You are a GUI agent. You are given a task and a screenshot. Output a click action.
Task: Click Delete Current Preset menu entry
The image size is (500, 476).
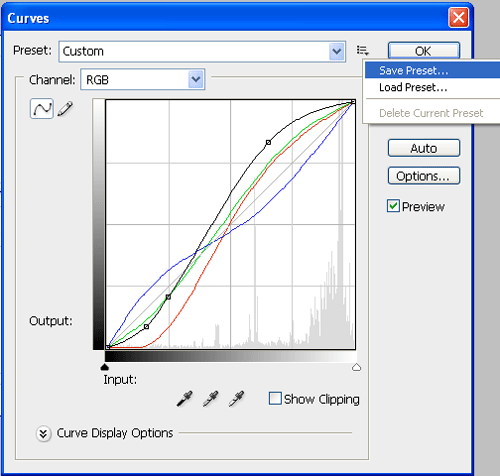tap(432, 113)
